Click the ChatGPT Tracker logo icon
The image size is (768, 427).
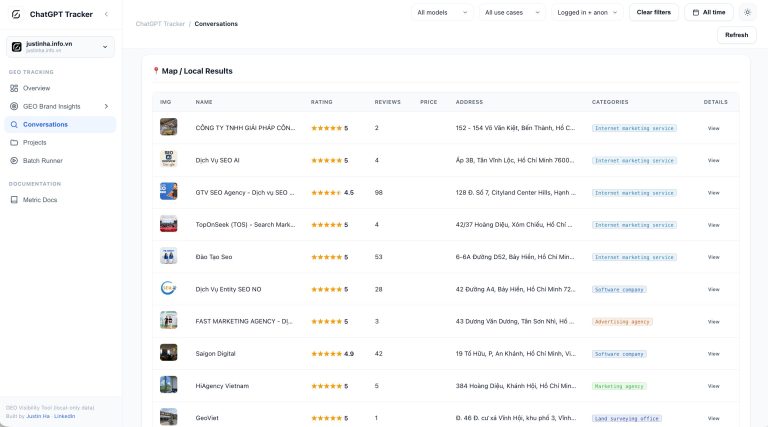coord(16,14)
